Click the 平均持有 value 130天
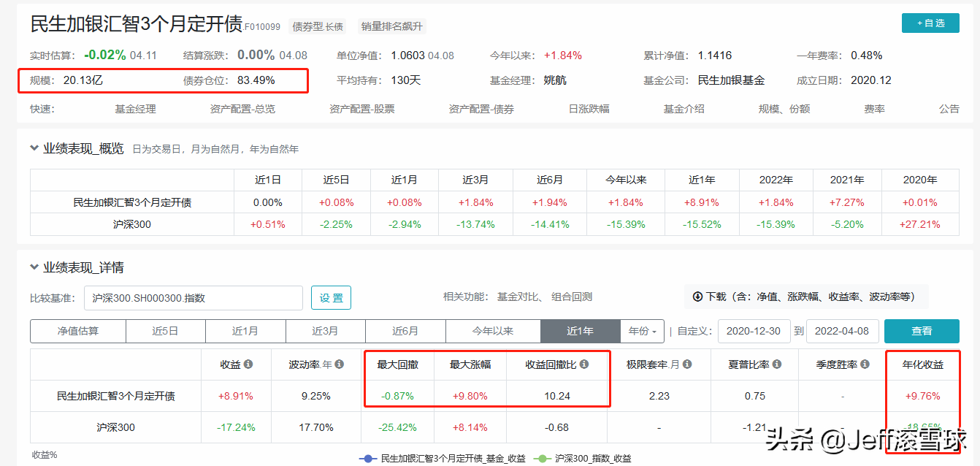The image size is (980, 466). [x=406, y=80]
